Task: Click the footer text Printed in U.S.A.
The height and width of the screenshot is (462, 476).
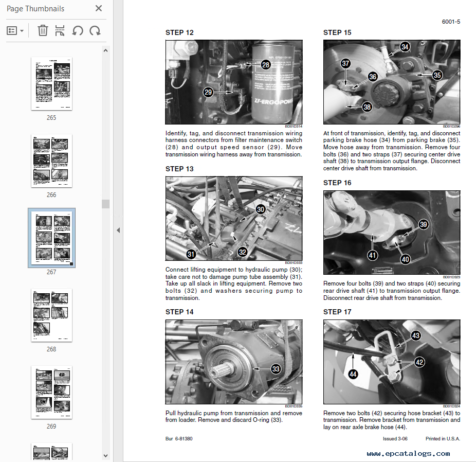Action: click(x=443, y=439)
